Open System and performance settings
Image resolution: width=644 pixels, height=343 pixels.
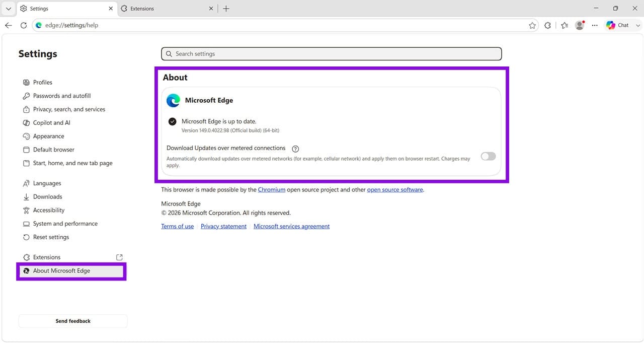point(65,224)
